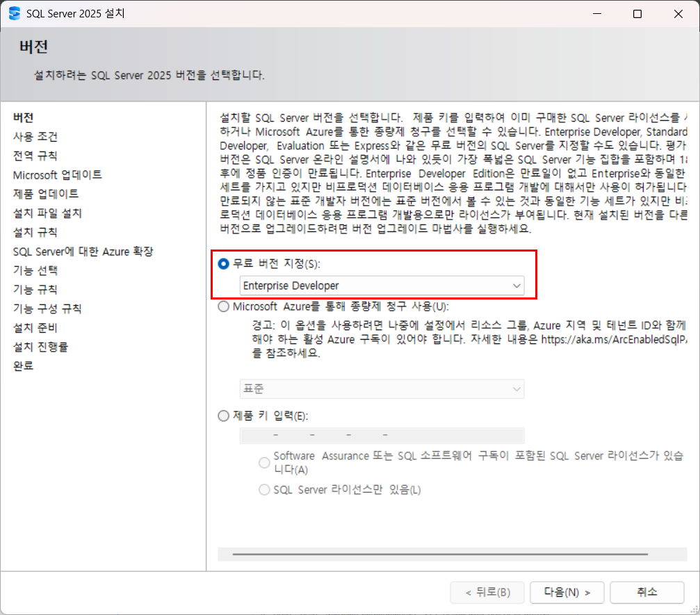The height and width of the screenshot is (615, 700).
Task: Select the 사용 조건 step in sidebar
Action: click(x=35, y=137)
